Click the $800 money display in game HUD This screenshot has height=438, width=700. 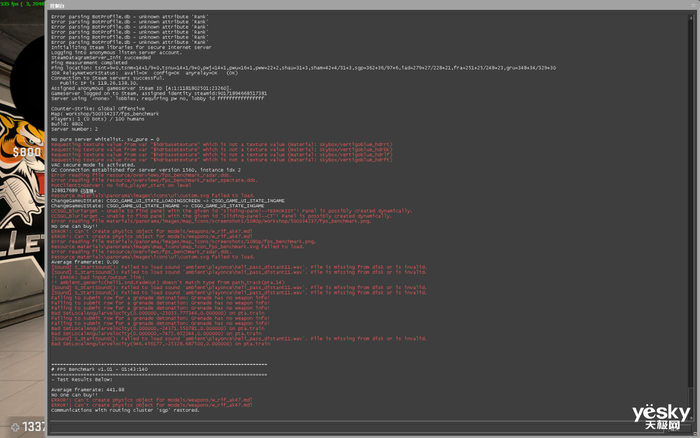(x=27, y=152)
